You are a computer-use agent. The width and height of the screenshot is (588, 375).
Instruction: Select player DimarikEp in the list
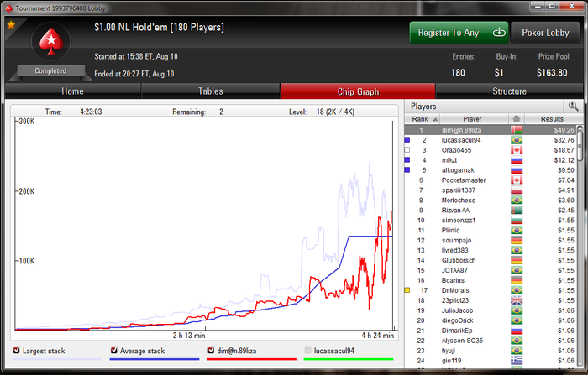pos(490,331)
